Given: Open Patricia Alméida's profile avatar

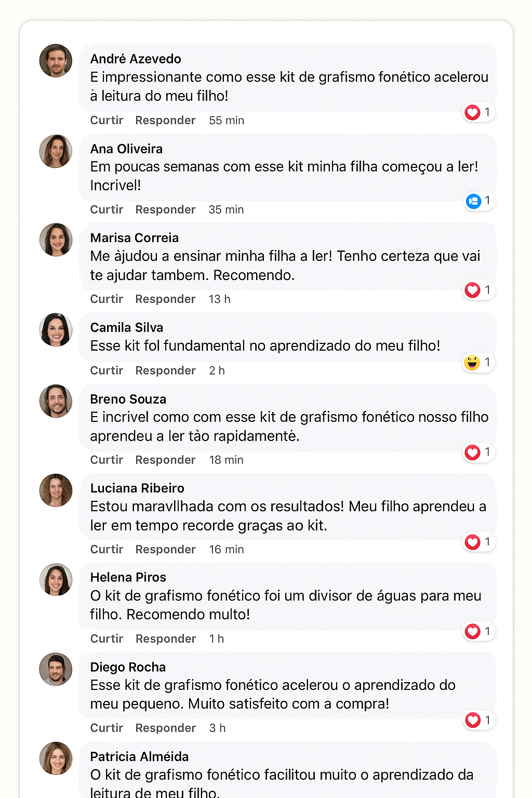Looking at the screenshot, I should pos(56,758).
